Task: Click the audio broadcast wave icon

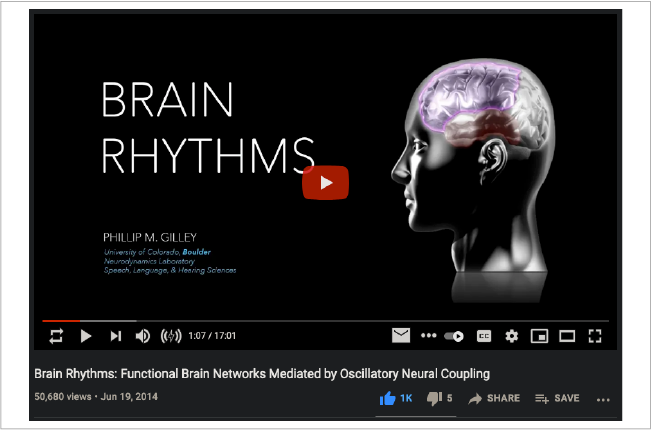Action: pyautogui.click(x=171, y=336)
